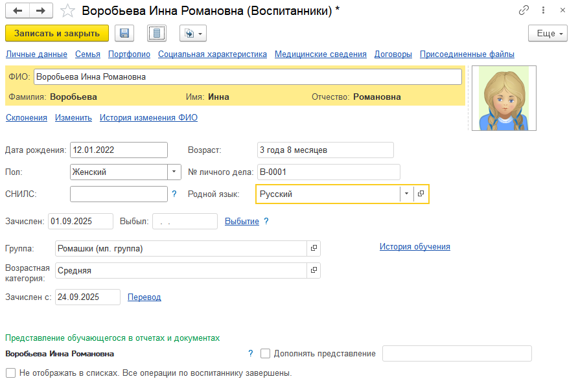Open the Группа Ромашки record icon
The width and height of the screenshot is (578, 392).
[x=314, y=249]
